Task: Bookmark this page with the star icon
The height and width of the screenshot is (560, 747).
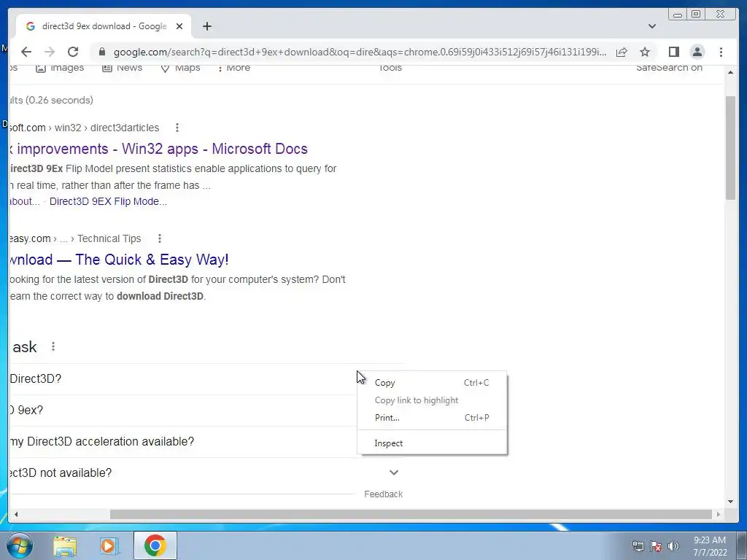Action: (645, 52)
